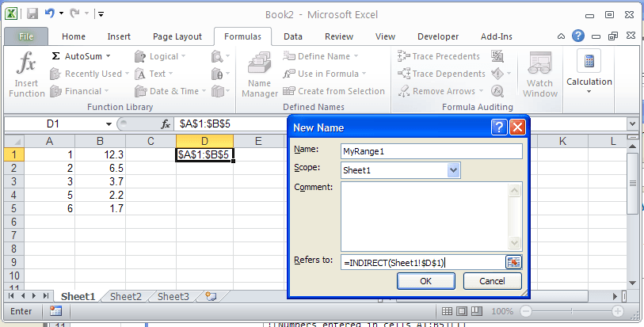Click the collapse dialog range selector icon
This screenshot has height=327, width=644.
coord(513,262)
